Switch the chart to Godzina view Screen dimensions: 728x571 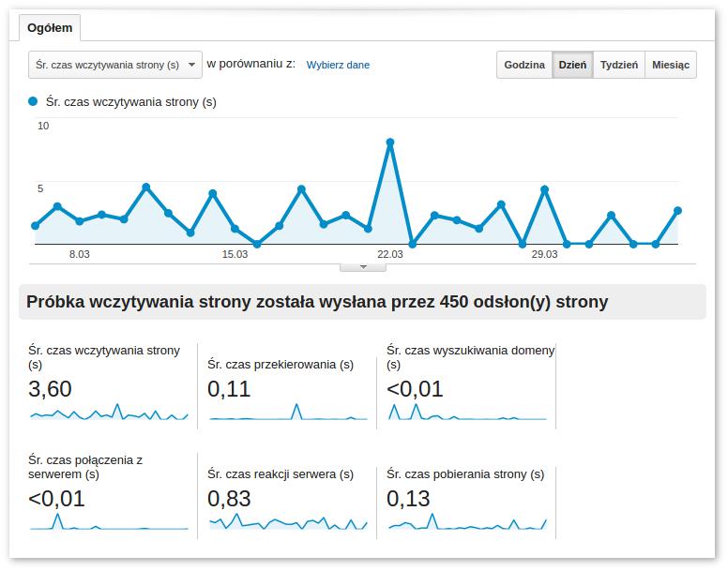523,65
